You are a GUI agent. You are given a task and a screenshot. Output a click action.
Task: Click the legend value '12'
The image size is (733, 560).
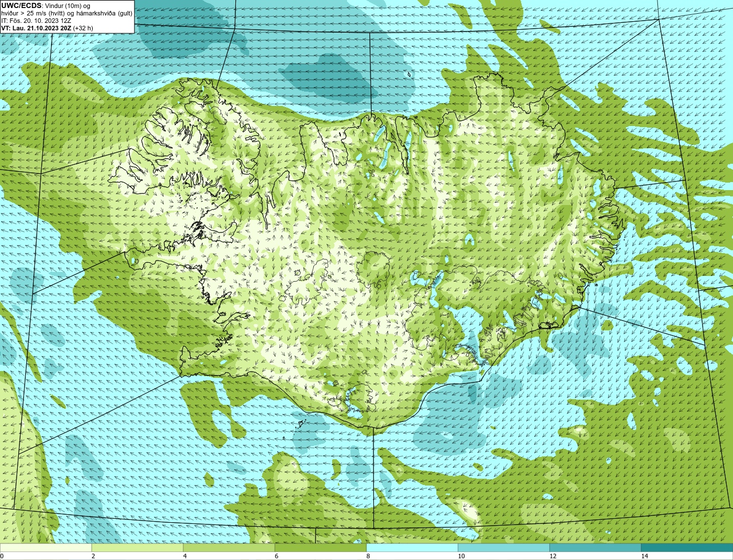(553, 556)
